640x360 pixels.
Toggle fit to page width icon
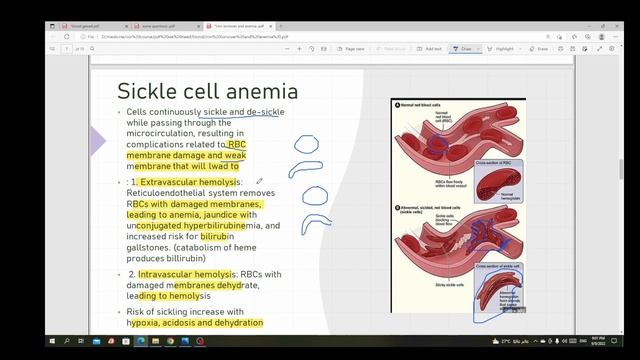pyautogui.click(x=324, y=49)
